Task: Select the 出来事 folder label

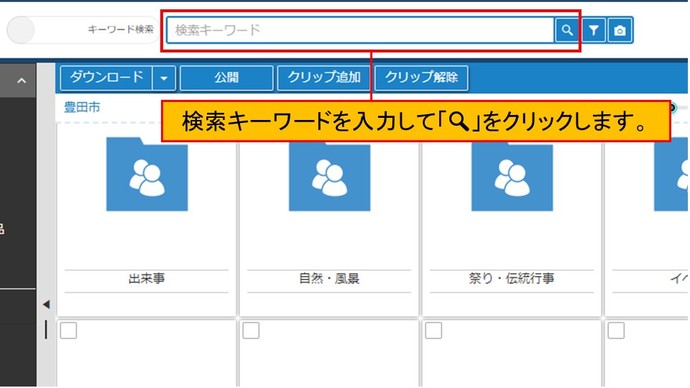Action: coord(147,278)
